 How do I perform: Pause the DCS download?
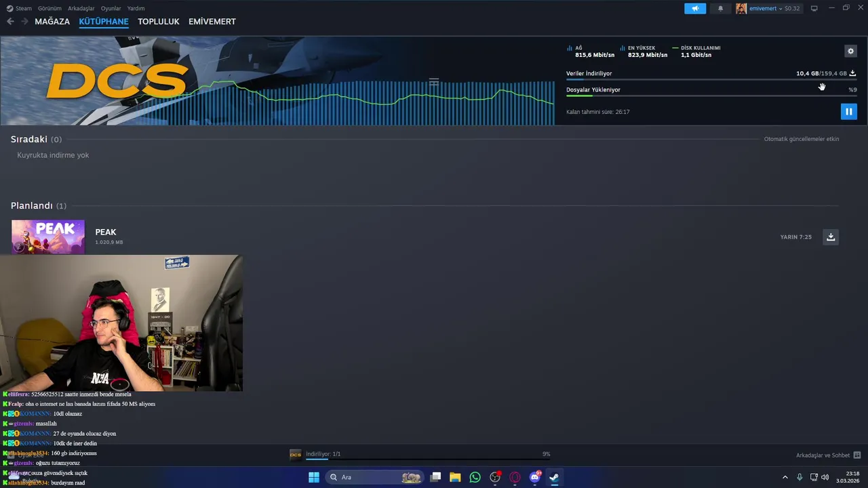pyautogui.click(x=848, y=111)
